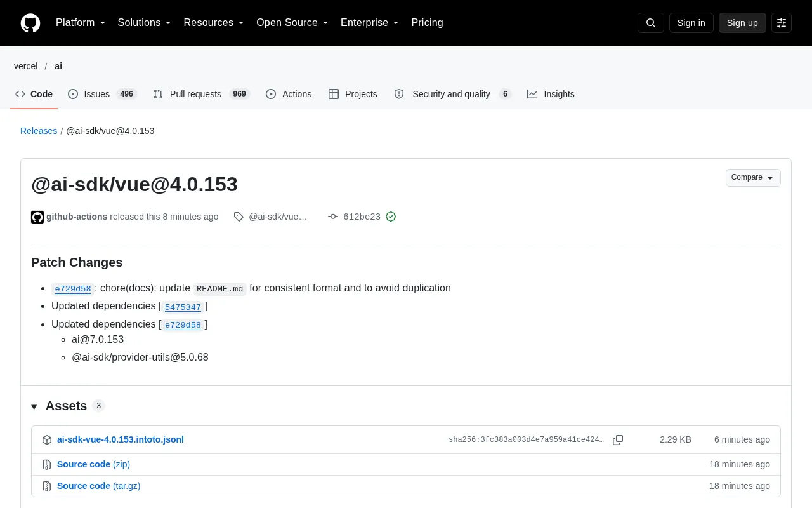
Task: Click the released 8 minutes ago text
Action: tap(164, 217)
